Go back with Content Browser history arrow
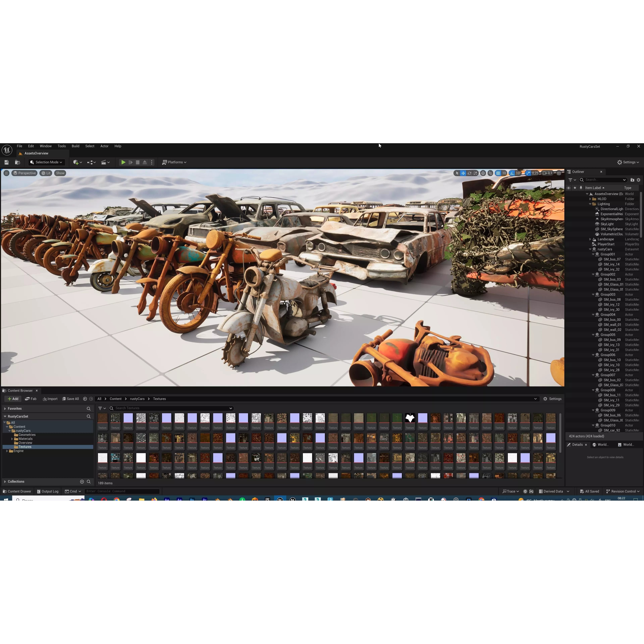 click(x=85, y=399)
